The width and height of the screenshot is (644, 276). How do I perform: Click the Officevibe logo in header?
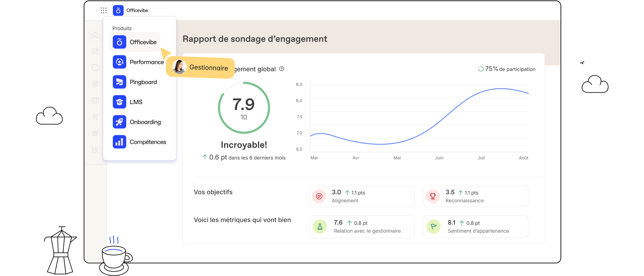pos(118,10)
